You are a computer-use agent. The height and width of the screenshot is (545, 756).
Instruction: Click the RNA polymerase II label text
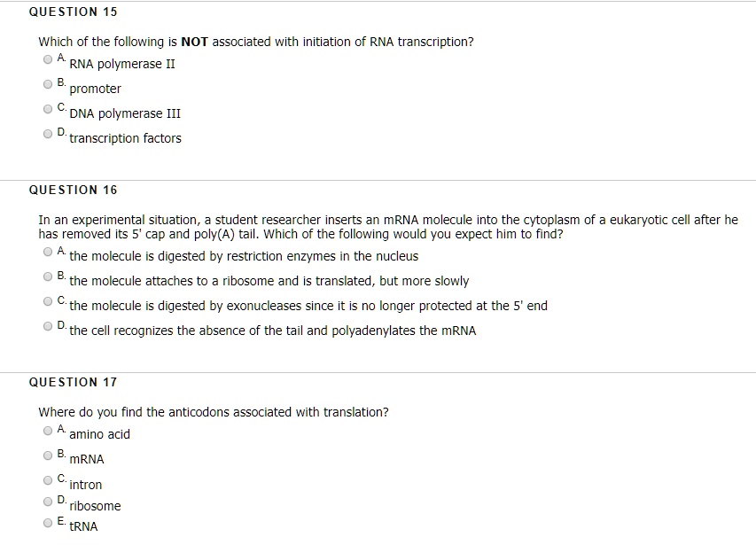(x=122, y=64)
